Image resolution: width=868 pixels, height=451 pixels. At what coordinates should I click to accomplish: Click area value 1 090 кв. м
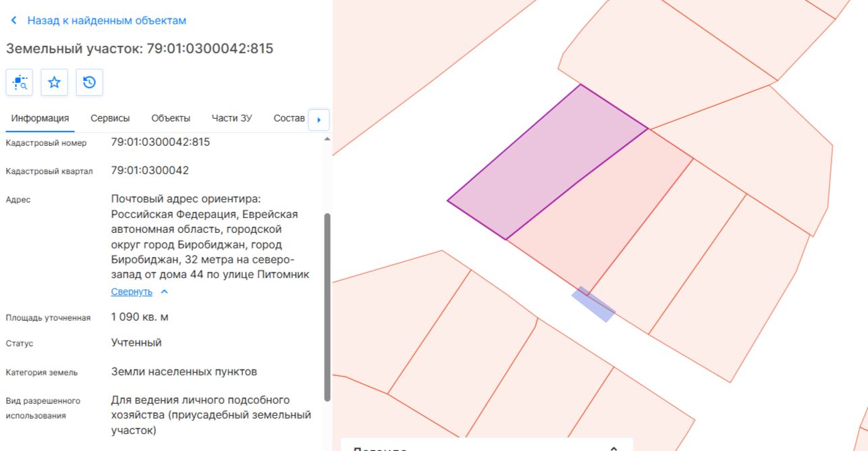coord(138,317)
